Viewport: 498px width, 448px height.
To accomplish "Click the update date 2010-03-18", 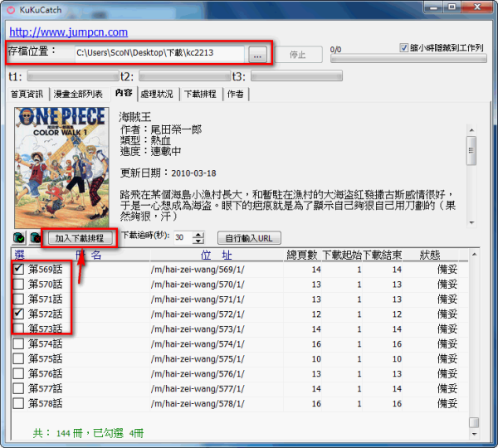I will (193, 173).
